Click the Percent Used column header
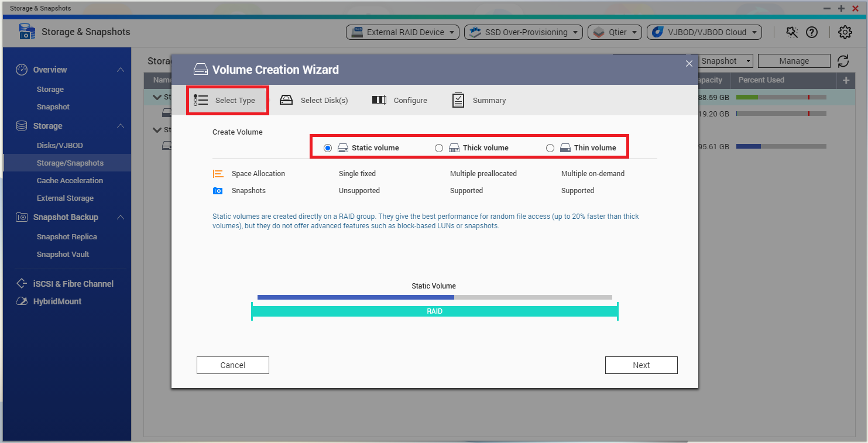The height and width of the screenshot is (443, 868). (761, 80)
